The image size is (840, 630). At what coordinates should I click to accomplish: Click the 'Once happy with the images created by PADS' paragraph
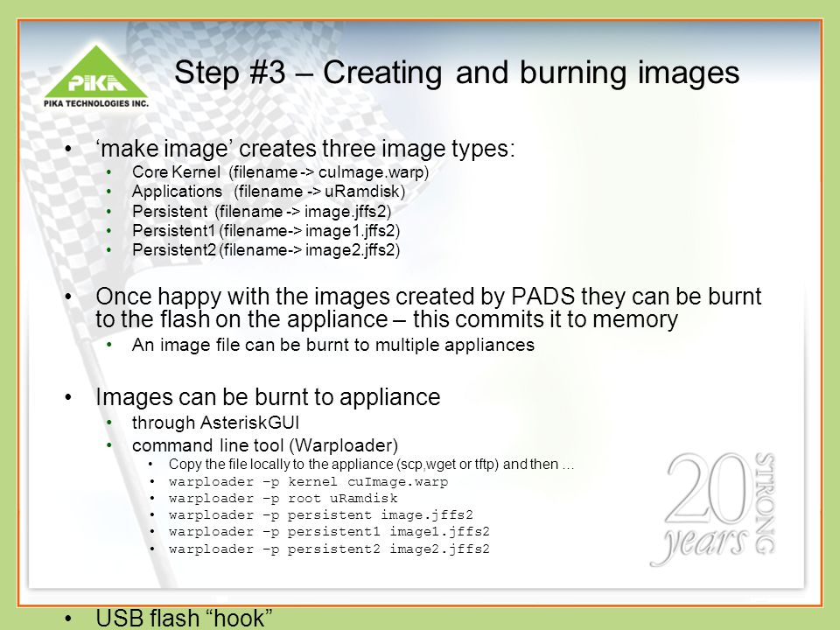coord(428,307)
